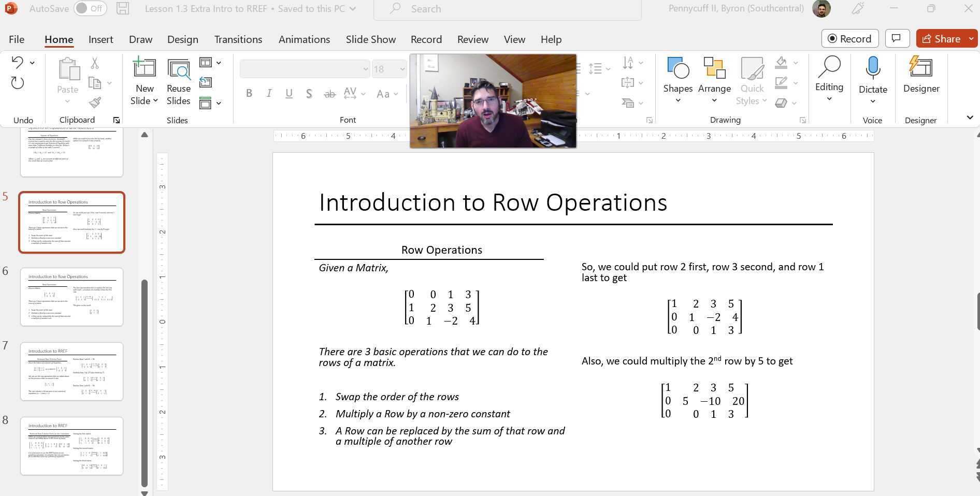The width and height of the screenshot is (980, 496).
Task: Click the Undo arrow icon
Action: [17, 63]
